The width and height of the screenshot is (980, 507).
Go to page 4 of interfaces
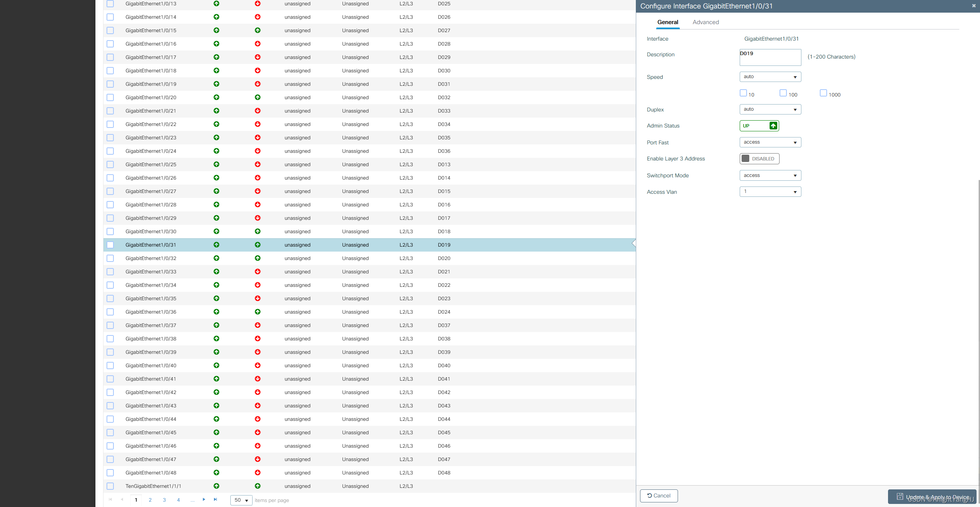pyautogui.click(x=178, y=500)
